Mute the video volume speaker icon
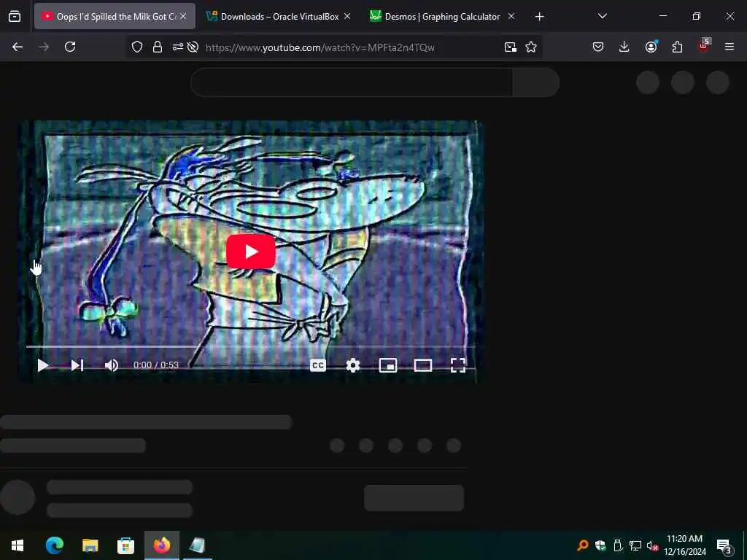This screenshot has height=560, width=747. (x=112, y=365)
